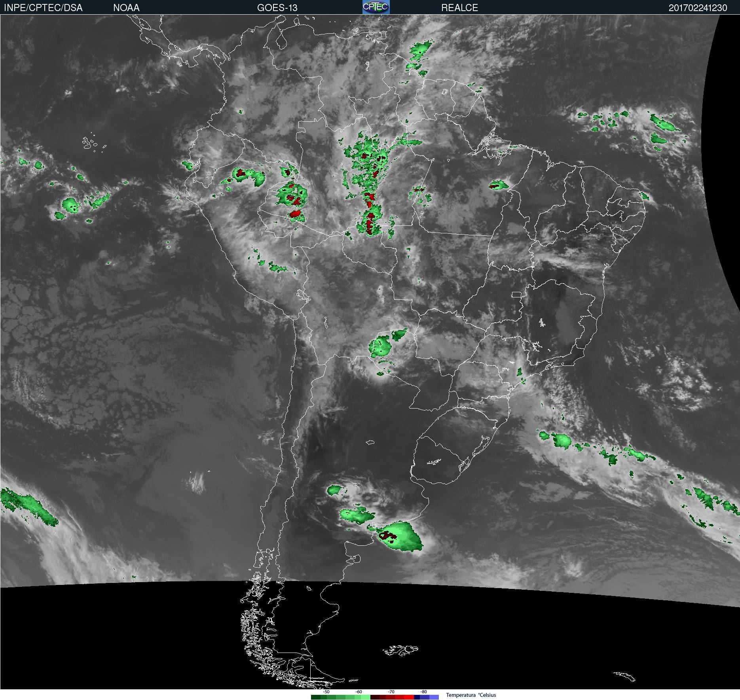Click the CPTEC logo in the header
The height and width of the screenshot is (700, 740).
click(376, 7)
